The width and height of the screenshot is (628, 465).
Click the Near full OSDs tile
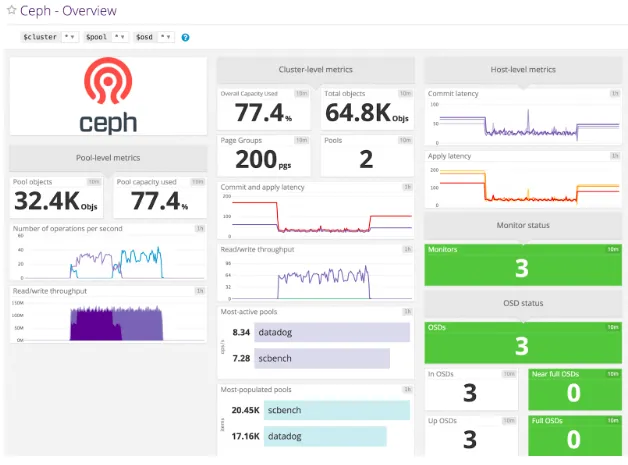tap(575, 389)
